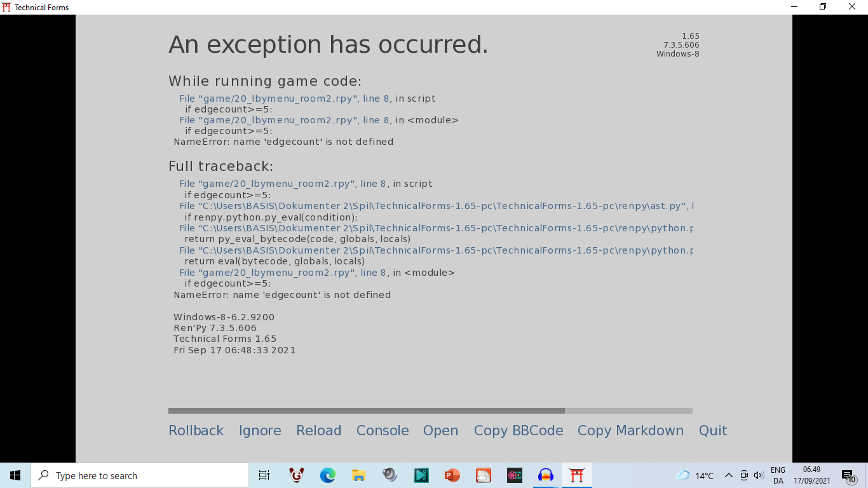The height and width of the screenshot is (488, 868).
Task: Open File Explorer from the taskbar
Action: tap(358, 475)
